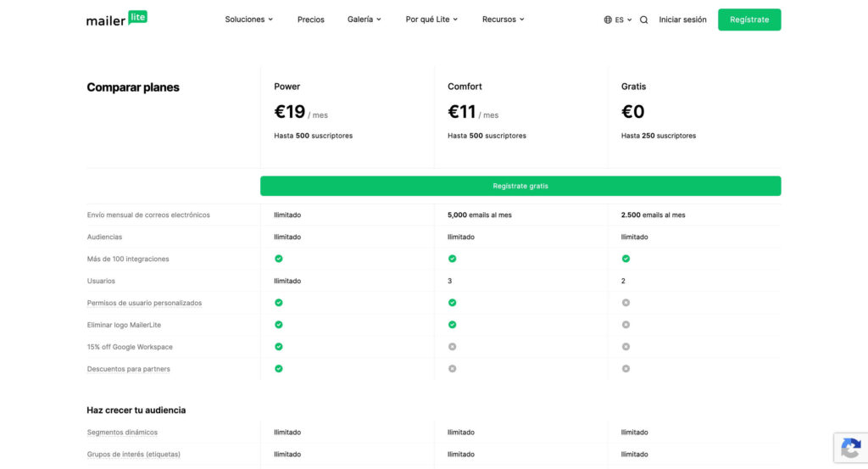868x469 pixels.
Task: Click the globe language icon
Action: [x=608, y=20]
